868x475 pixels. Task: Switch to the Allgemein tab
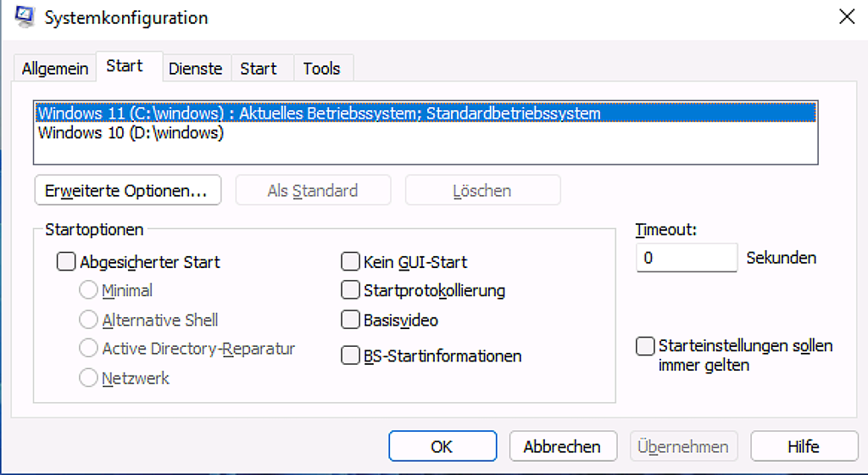55,69
